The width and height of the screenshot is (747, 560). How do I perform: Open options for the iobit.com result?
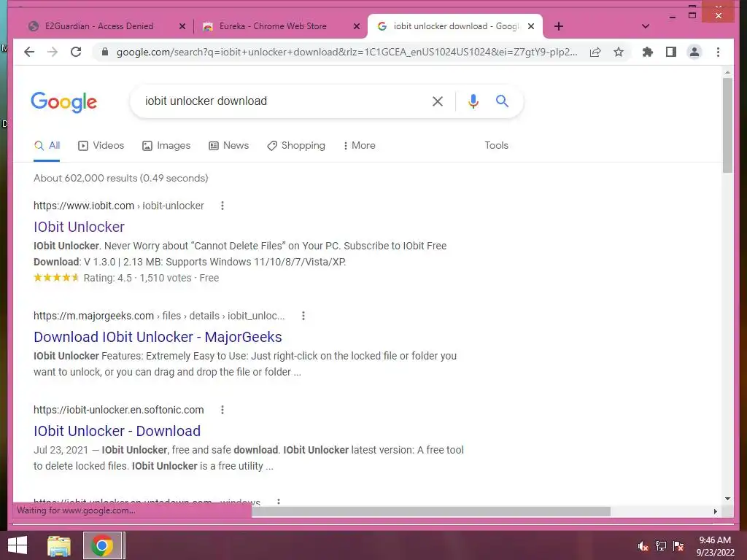point(222,206)
